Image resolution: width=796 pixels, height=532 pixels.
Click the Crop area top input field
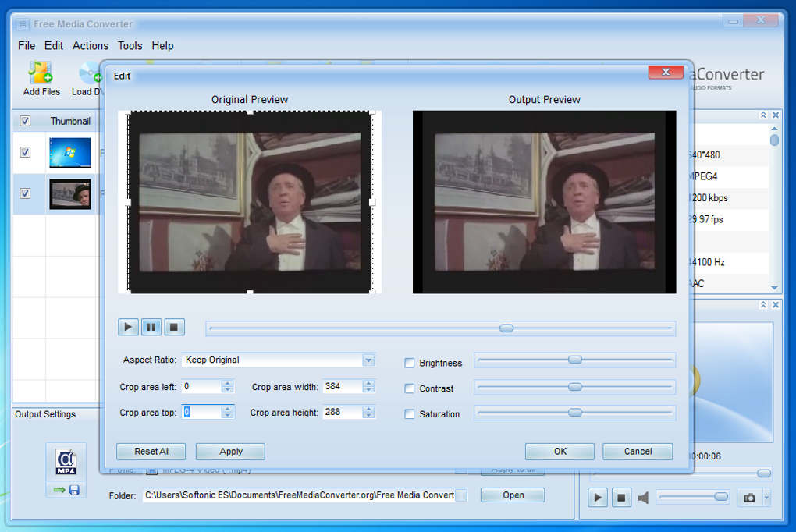(202, 412)
